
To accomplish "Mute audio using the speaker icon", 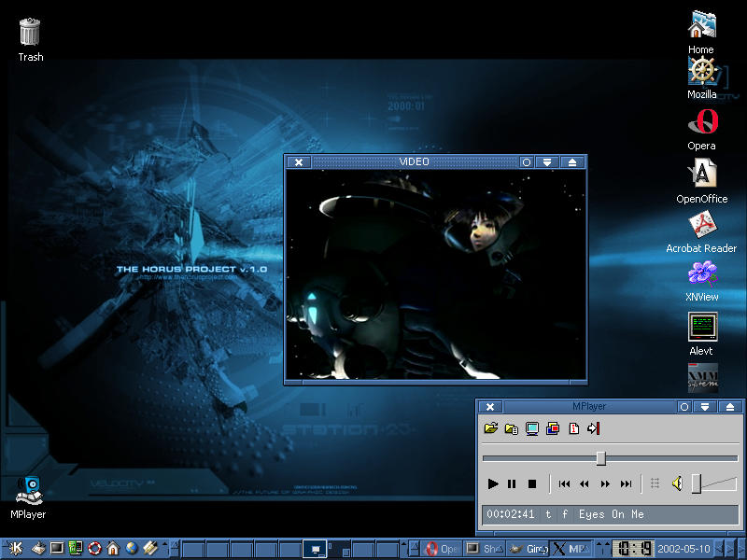I will click(676, 483).
